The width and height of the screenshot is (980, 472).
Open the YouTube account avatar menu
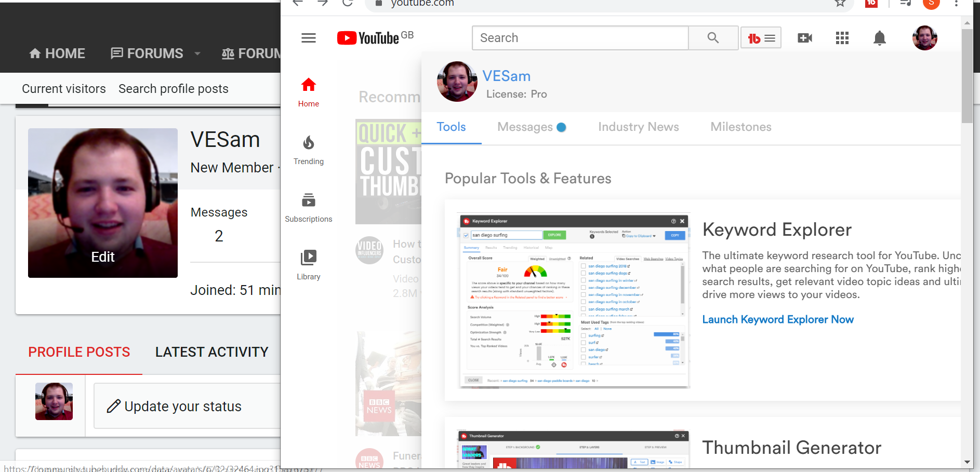click(x=925, y=38)
